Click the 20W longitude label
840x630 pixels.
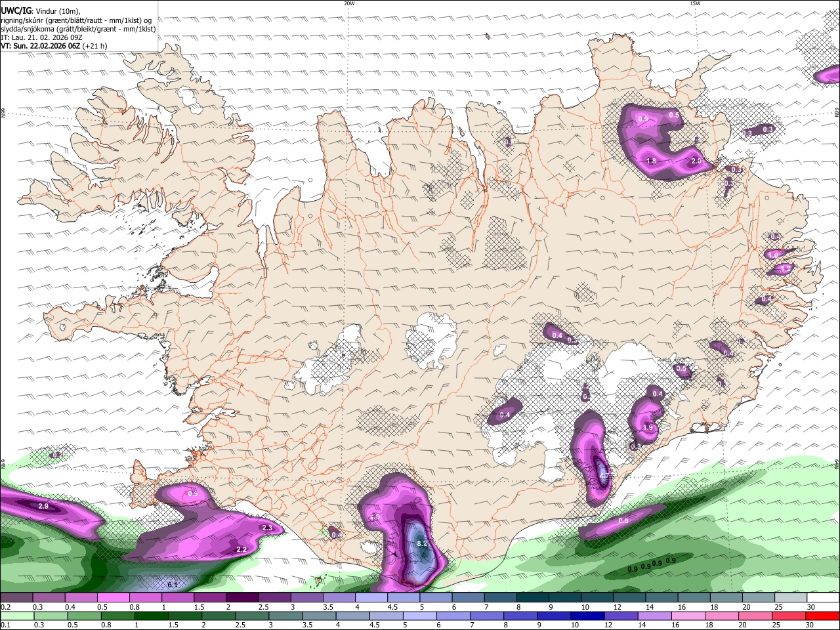(349, 3)
